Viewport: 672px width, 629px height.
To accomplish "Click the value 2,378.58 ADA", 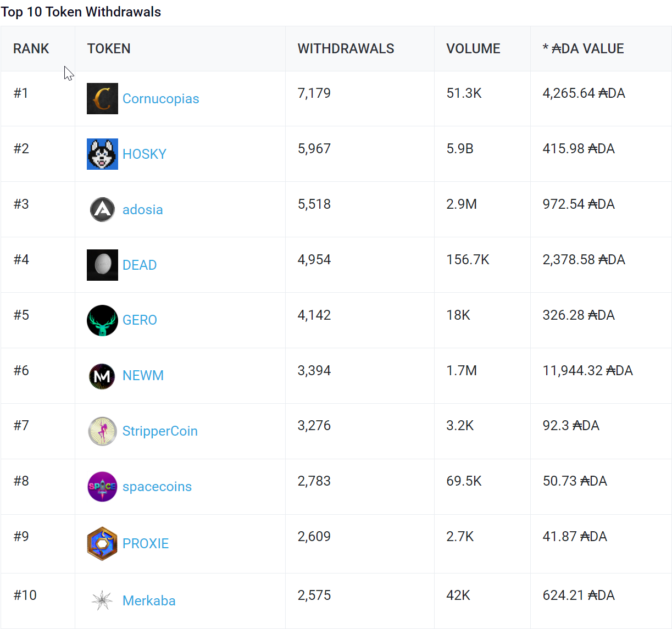I will point(584,260).
